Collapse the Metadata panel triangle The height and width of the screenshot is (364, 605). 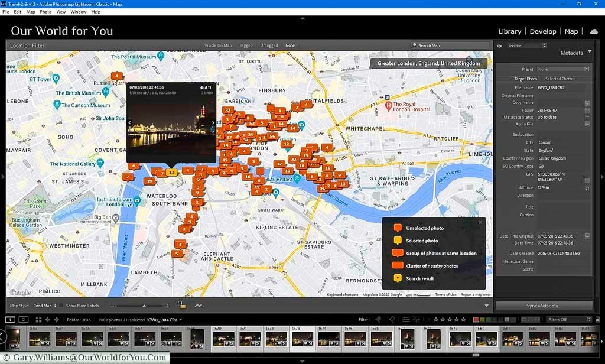589,52
